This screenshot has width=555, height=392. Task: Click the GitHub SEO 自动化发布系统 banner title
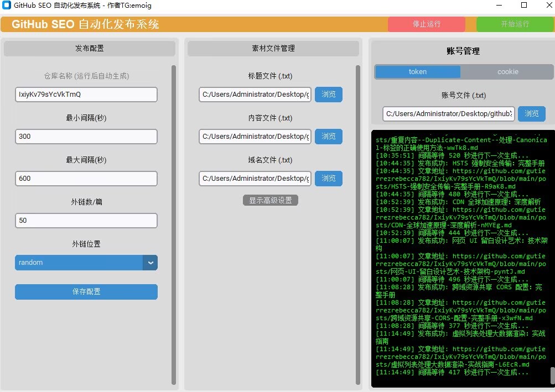tap(85, 24)
